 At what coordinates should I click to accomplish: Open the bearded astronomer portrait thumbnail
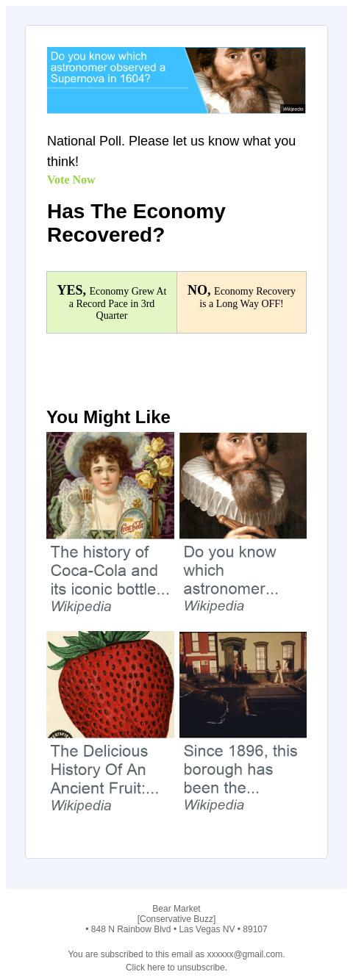[x=243, y=486]
